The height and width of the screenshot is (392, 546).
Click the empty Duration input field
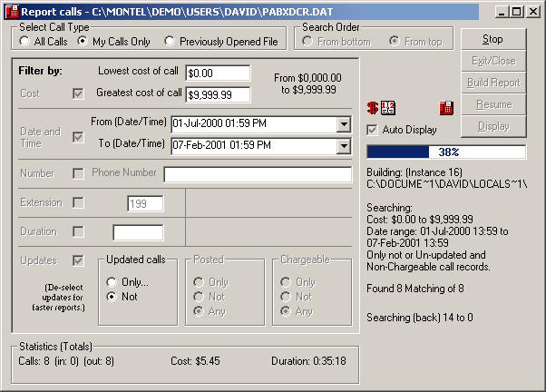pyautogui.click(x=138, y=232)
